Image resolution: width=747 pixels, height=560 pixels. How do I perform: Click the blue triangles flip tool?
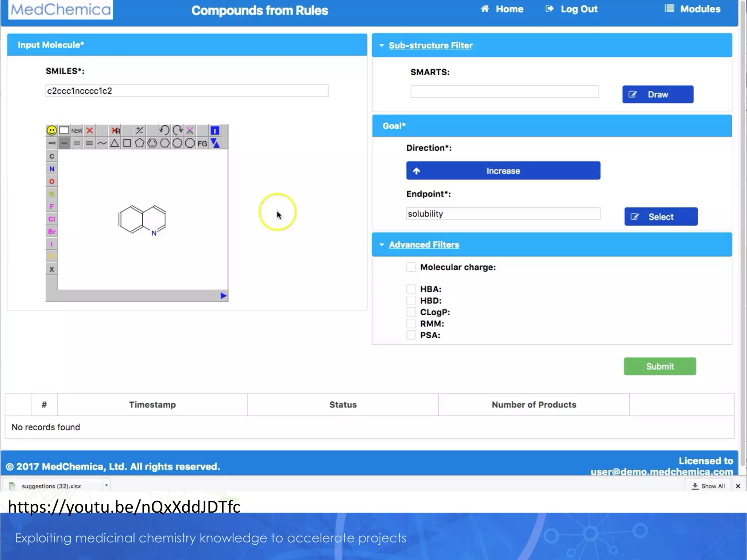pyautogui.click(x=215, y=143)
